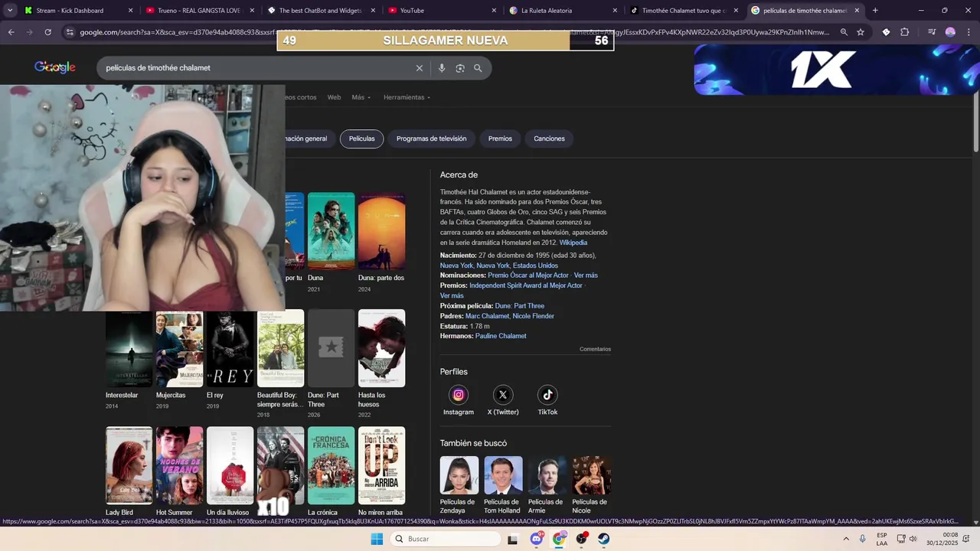Select the Canciones chip
This screenshot has height=551, width=980.
[549, 139]
